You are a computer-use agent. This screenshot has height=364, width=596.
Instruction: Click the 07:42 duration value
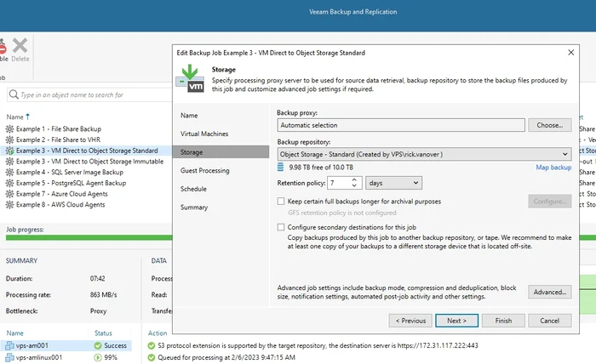(x=97, y=278)
